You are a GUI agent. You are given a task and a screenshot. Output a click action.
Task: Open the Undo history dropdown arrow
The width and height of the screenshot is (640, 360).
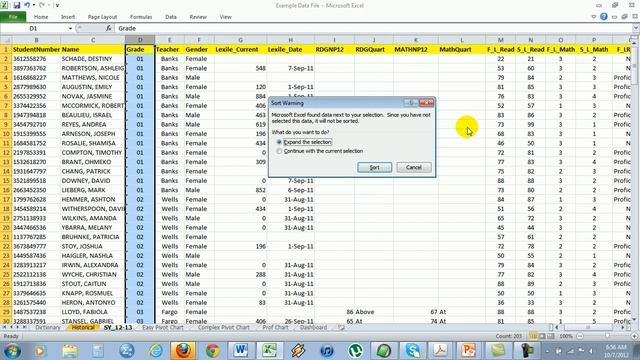(x=33, y=5)
